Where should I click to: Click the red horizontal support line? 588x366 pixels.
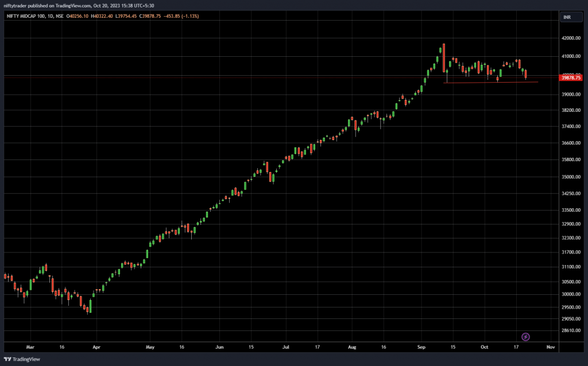click(490, 83)
